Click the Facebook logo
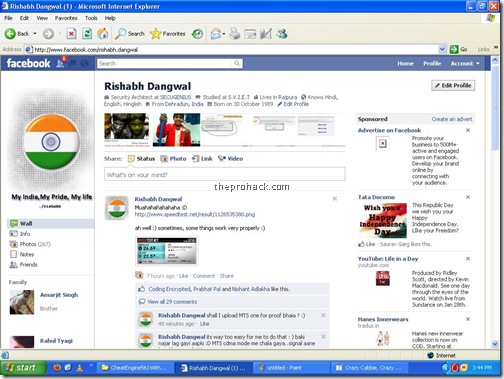This screenshot has height=379, width=504. point(29,63)
